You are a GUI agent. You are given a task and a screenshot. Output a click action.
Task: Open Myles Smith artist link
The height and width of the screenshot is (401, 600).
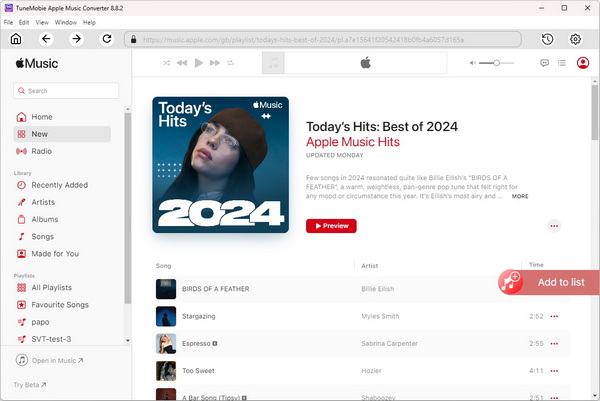click(380, 316)
